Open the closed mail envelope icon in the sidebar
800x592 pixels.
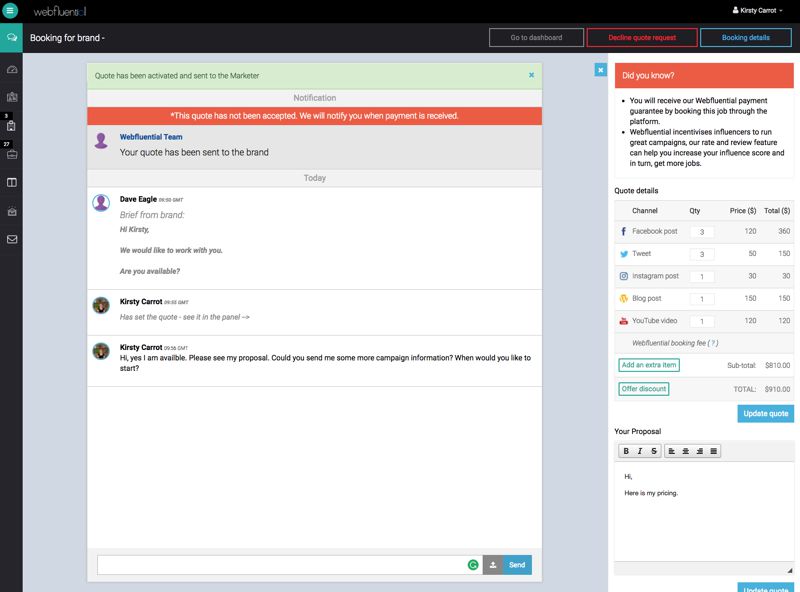pos(12,239)
